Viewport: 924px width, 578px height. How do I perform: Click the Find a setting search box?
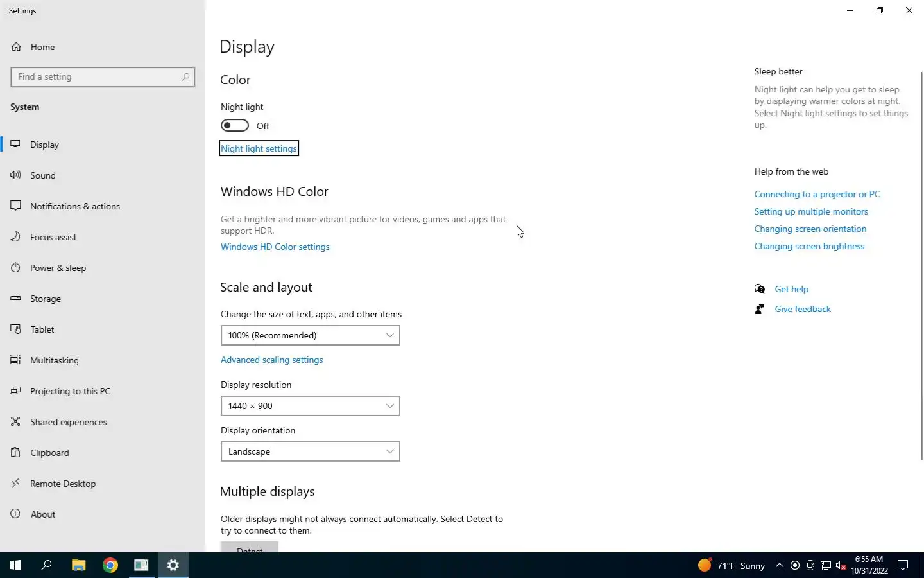point(103,77)
